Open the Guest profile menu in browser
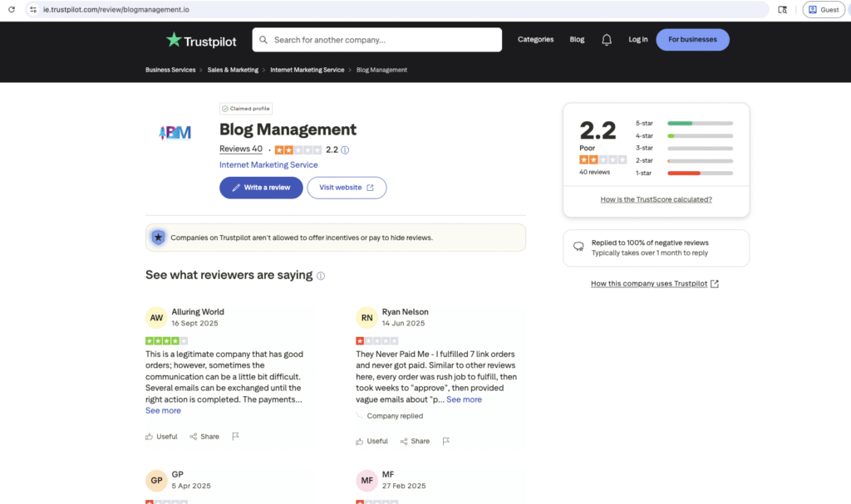 point(823,9)
